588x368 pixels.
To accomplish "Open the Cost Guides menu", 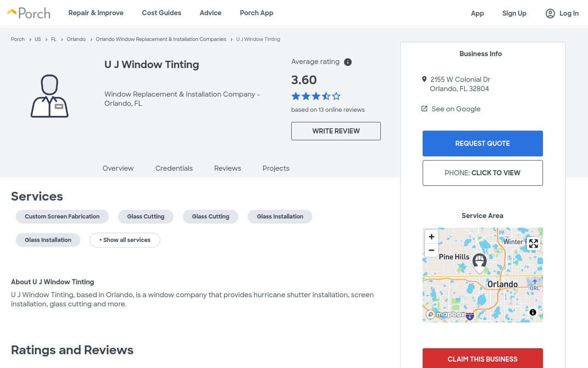I will coord(162,13).
